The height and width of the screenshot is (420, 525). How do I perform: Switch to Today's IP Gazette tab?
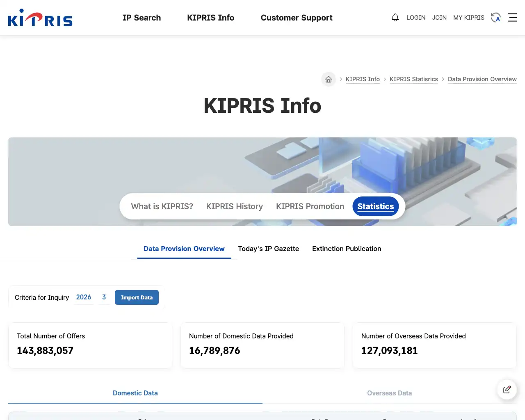pos(269,249)
